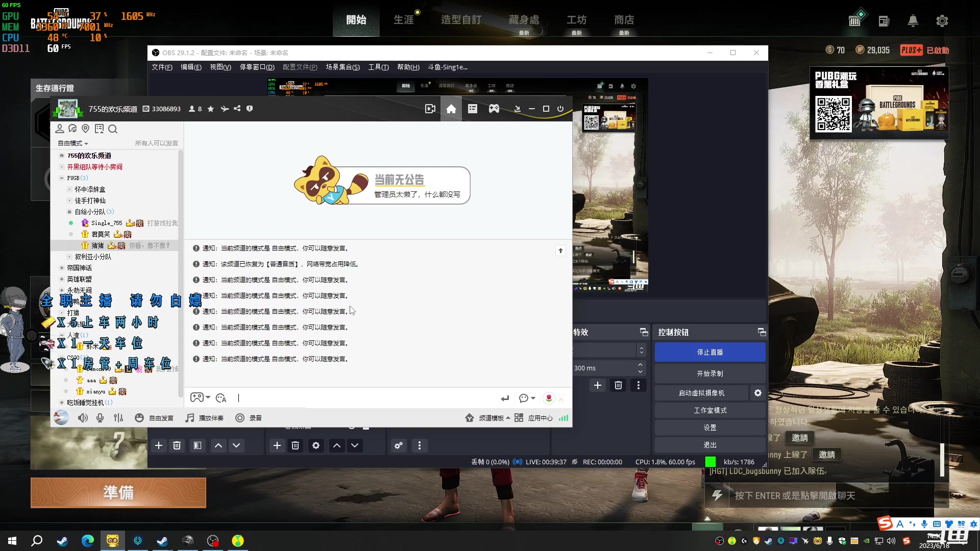Go to the home icon in YY header
Screen dimensions: 980x551
click(451, 109)
